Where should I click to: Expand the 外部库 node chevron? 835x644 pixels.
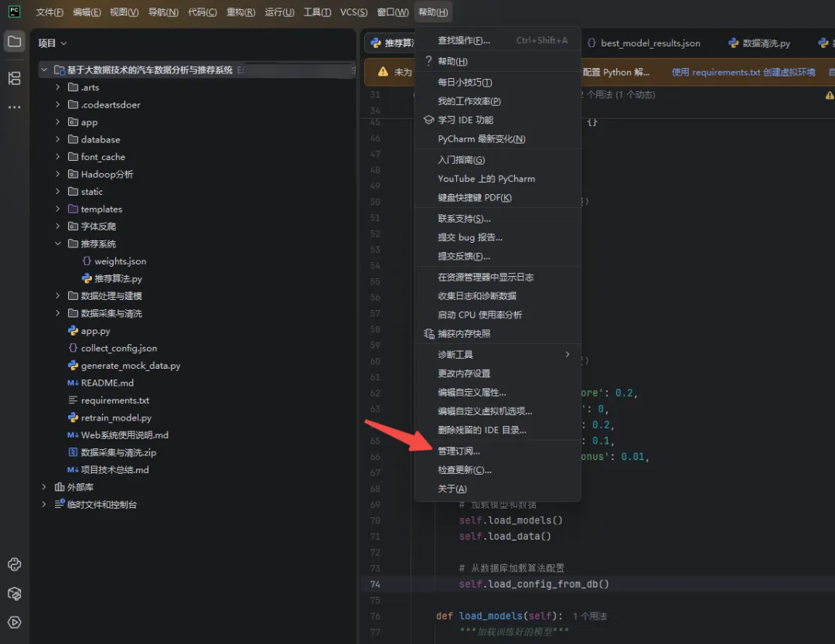pyautogui.click(x=44, y=487)
